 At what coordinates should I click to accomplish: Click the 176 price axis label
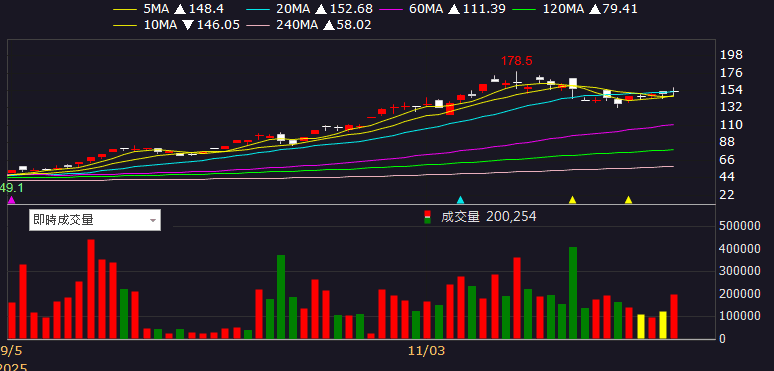tap(732, 73)
